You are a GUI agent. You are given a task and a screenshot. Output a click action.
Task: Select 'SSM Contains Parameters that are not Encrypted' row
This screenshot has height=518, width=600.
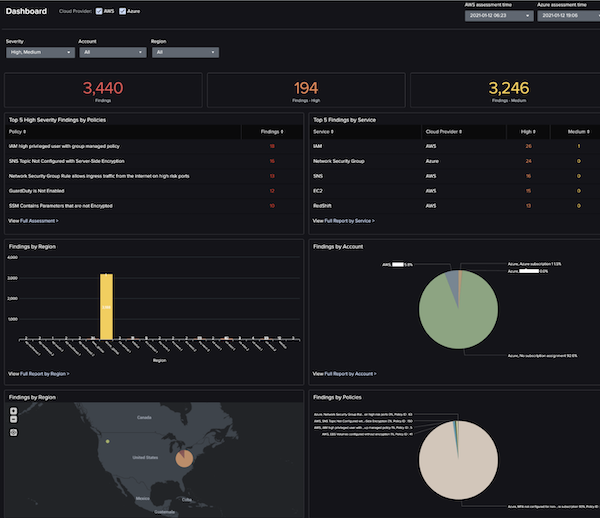[x=154, y=206]
